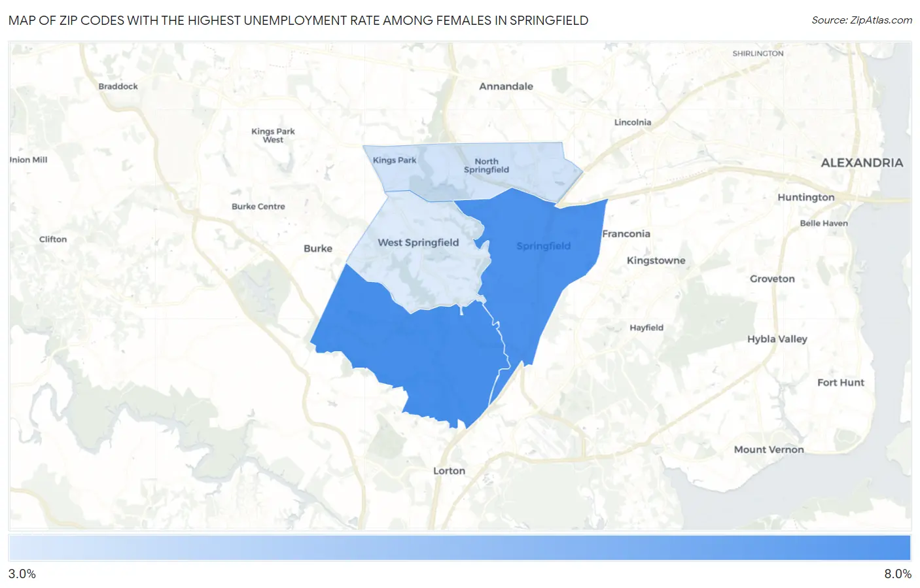Click the Huntington map label

click(x=806, y=198)
